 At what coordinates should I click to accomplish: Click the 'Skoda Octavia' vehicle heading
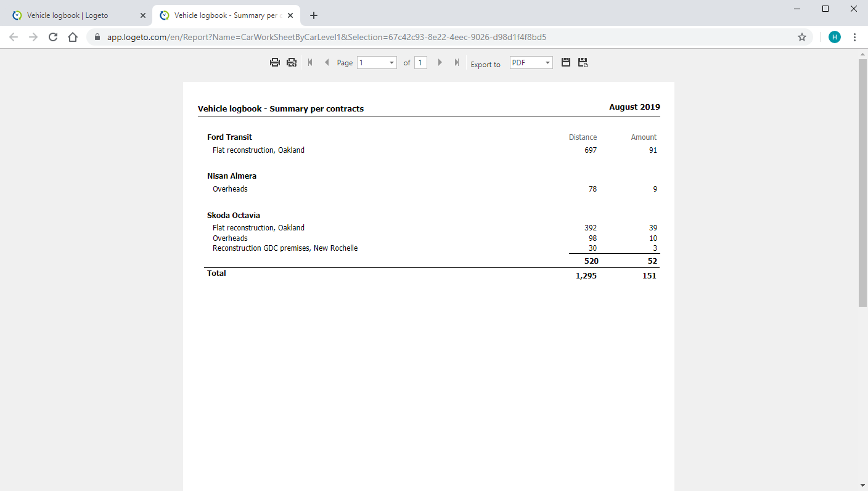[x=234, y=216]
